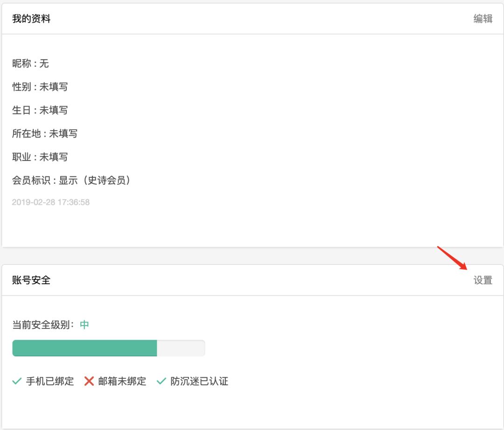
Task: Click the 会员标识 : 显示（史诗会员） row
Action: click(71, 180)
